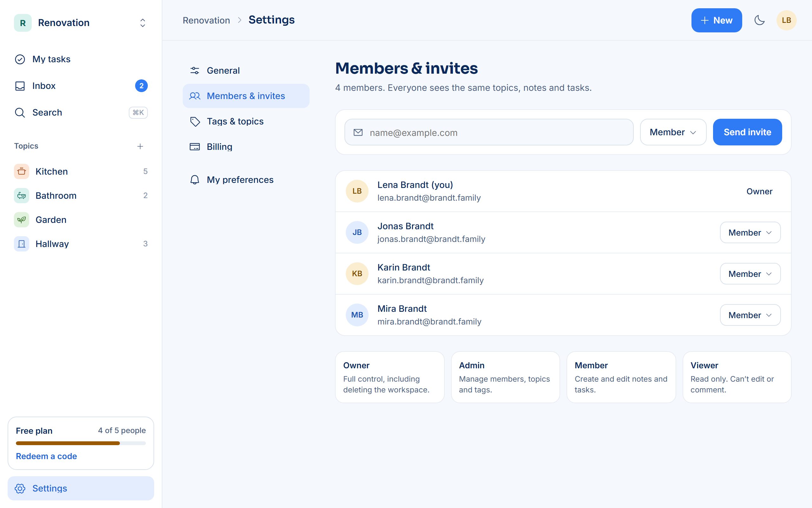The image size is (812, 508).
Task: Open the Kitchen topic
Action: [81, 171]
